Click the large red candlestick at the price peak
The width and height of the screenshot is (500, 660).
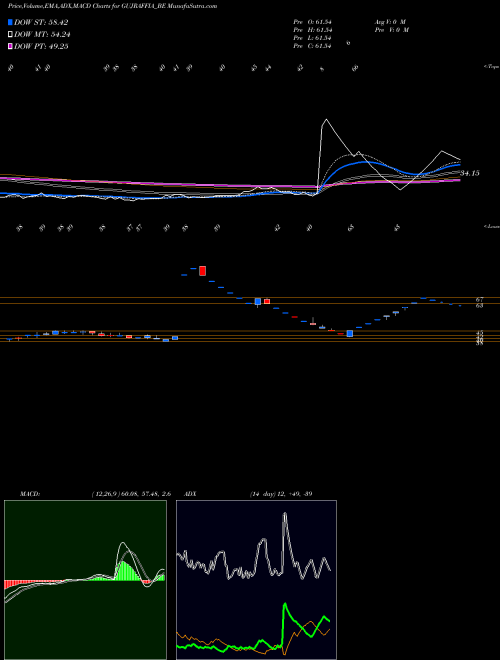pyautogui.click(x=202, y=271)
